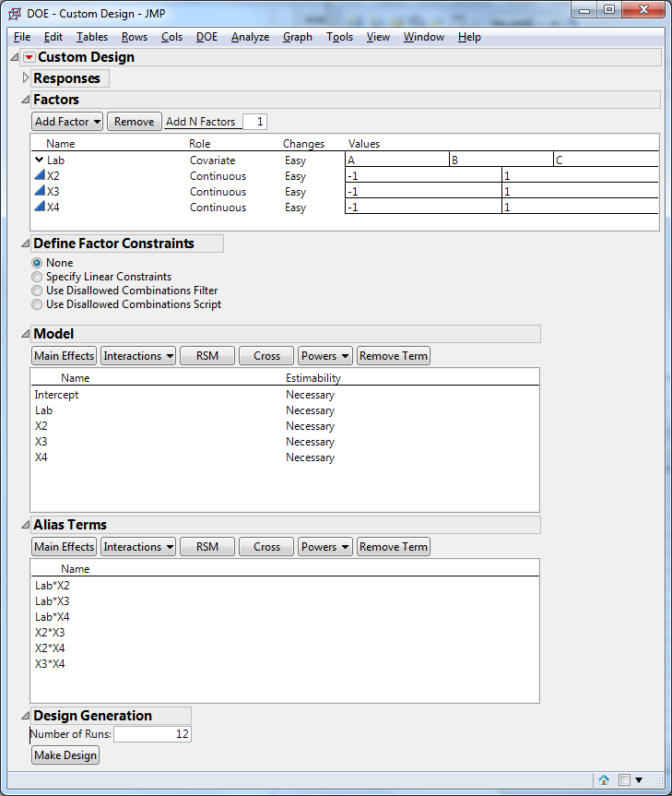Open the Tools menu
Viewport: 672px width, 796px height.
(x=339, y=37)
